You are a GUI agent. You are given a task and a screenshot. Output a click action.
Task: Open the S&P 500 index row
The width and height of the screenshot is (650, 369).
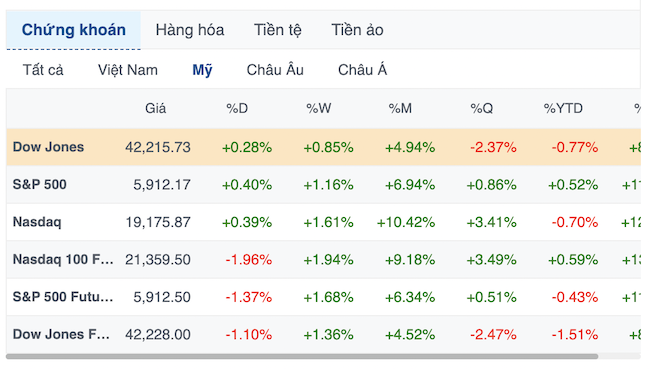[x=323, y=184]
